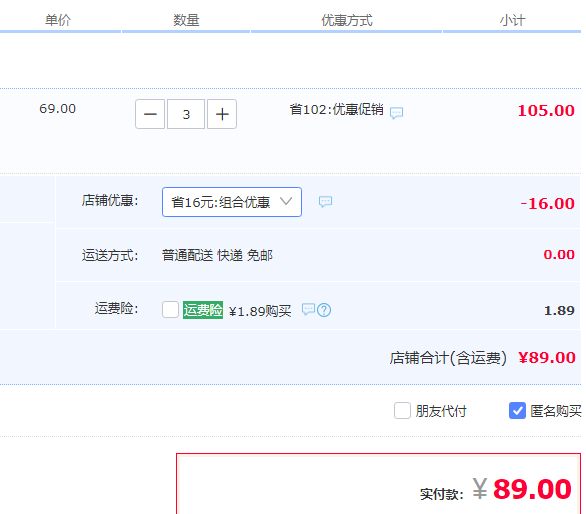586x514 pixels.
Task: Click the 省102:优惠促销 text
Action: tap(336, 110)
